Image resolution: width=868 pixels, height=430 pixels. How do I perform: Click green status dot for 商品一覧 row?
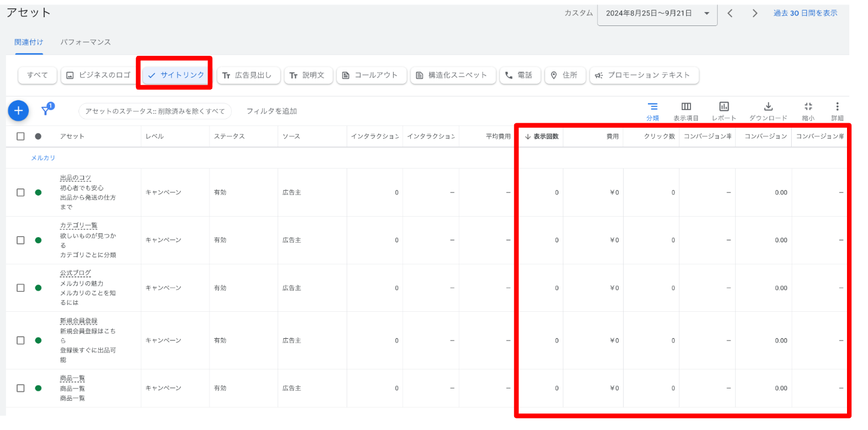click(x=38, y=388)
